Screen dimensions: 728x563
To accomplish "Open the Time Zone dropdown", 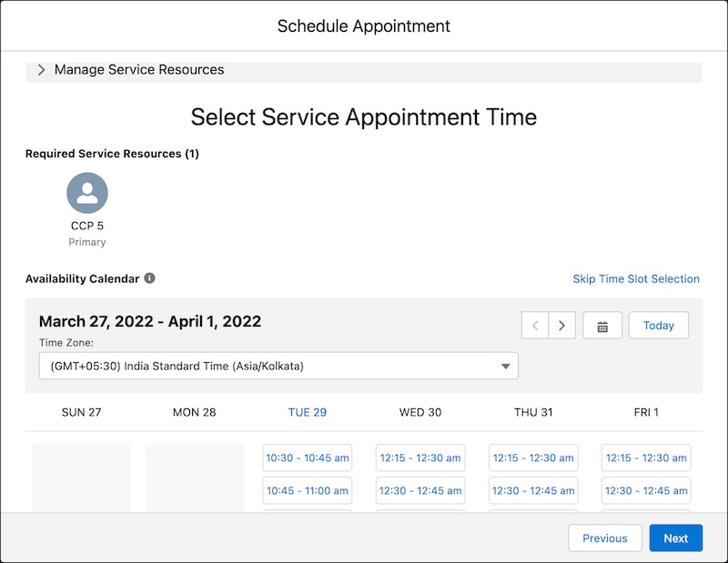I will 278,366.
